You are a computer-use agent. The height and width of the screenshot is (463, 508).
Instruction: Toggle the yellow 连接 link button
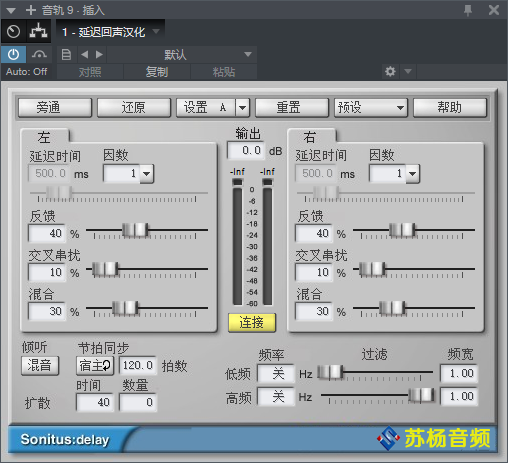[252, 323]
